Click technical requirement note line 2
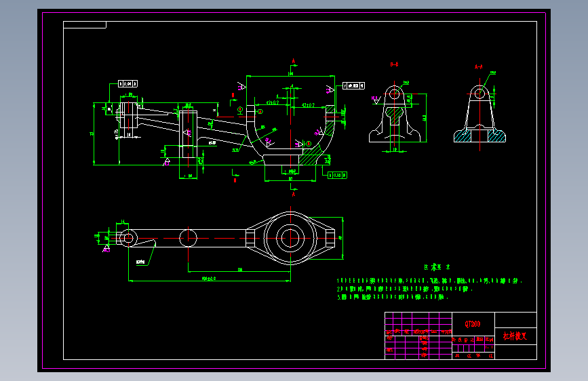This screenshot has height=381, width=588. (405, 289)
